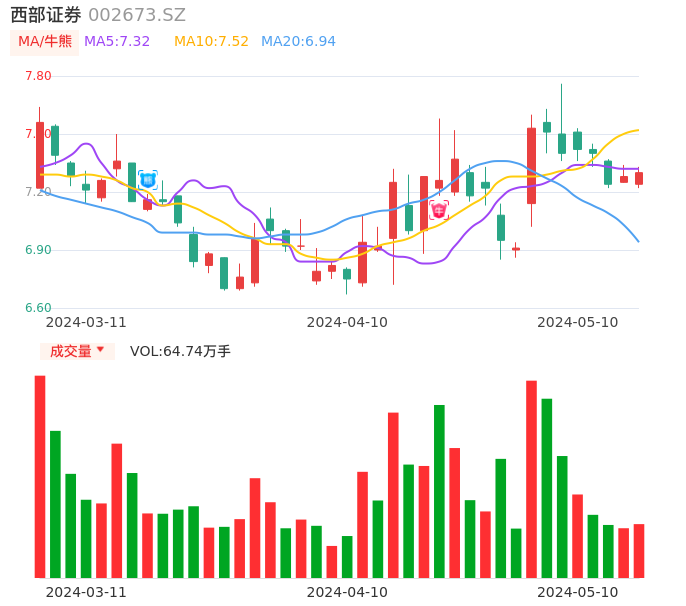Click the VOL:64.74万手 volume readout

coord(180,351)
